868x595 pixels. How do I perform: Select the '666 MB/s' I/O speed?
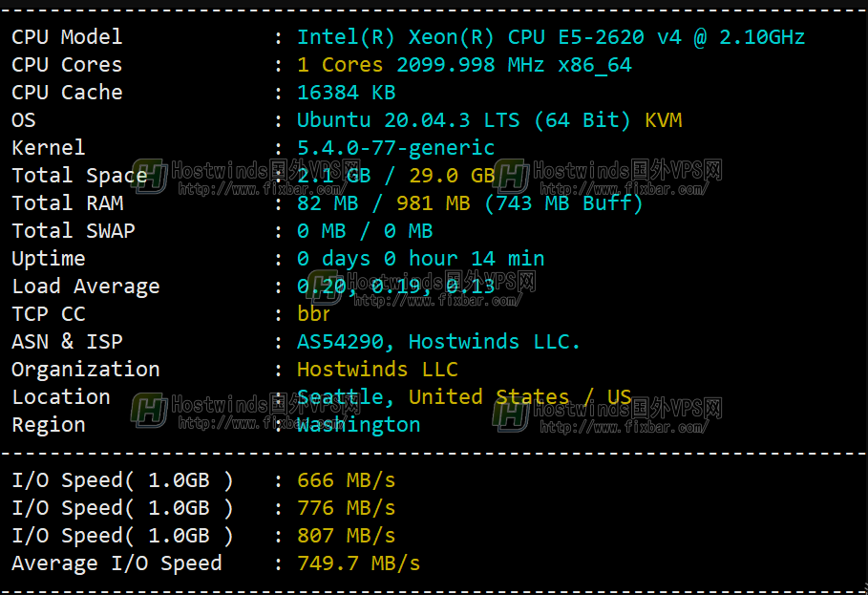point(347,479)
